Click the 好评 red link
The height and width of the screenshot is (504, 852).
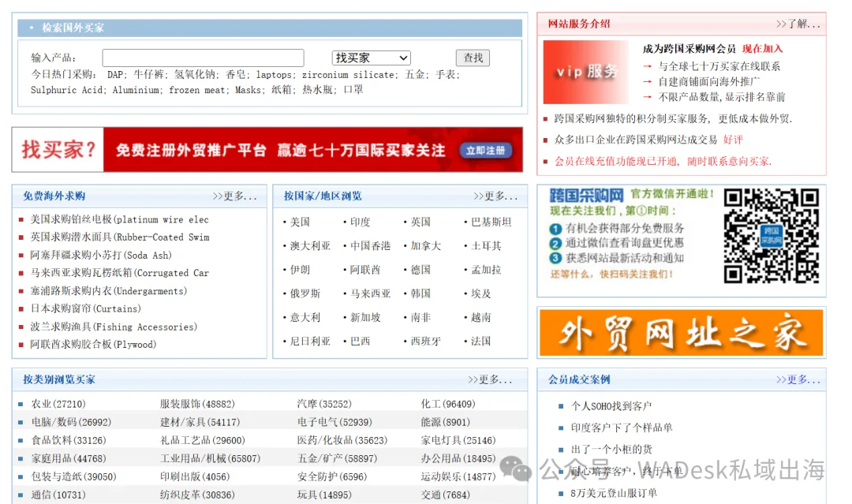click(x=733, y=140)
